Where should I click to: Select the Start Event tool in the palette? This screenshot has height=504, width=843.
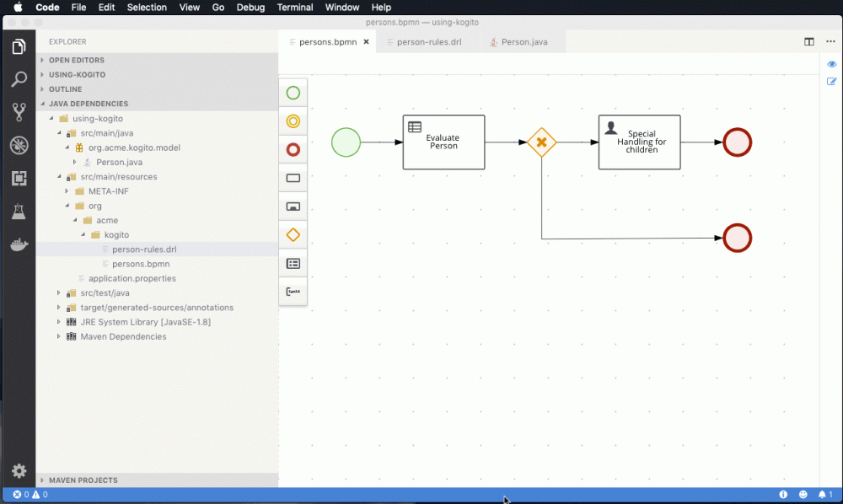(x=293, y=93)
